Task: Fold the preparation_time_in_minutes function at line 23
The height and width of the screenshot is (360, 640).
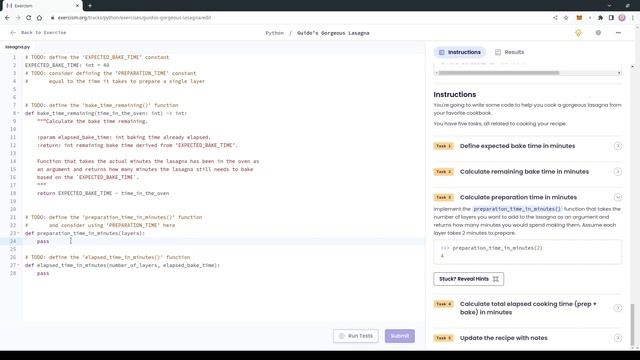Action: (19, 233)
